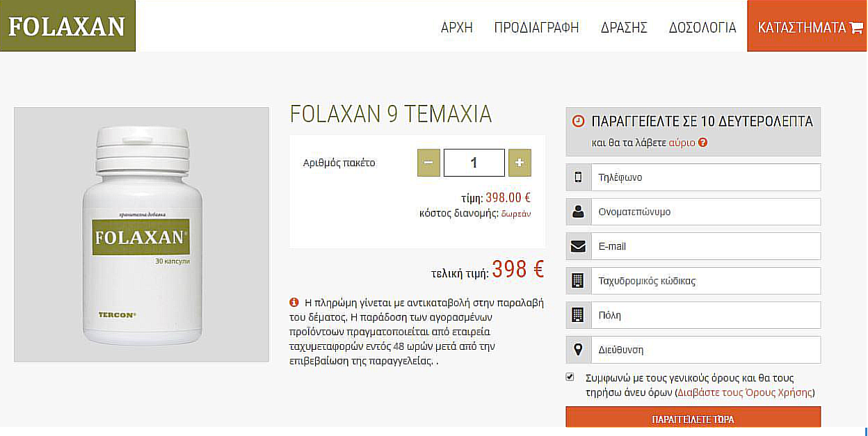Image resolution: width=868 pixels, height=436 pixels.
Task: Click the building icon beside Ταχυδρομικός κώδικας
Action: pos(578,281)
